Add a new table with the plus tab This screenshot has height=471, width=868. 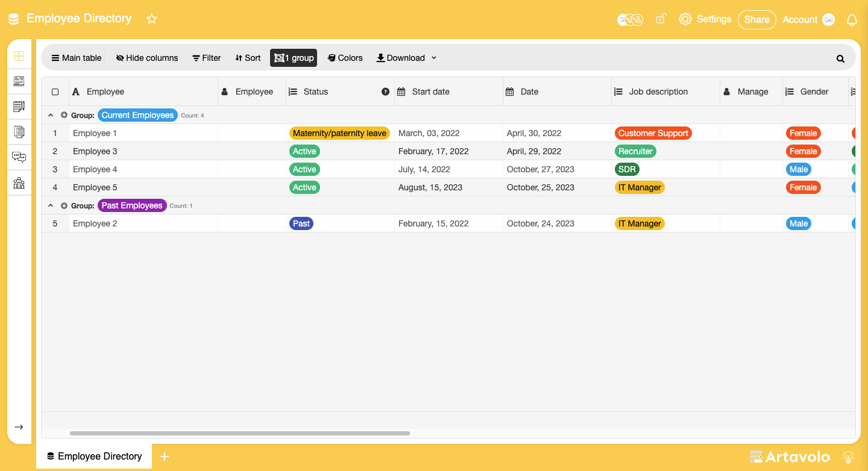[165, 457]
